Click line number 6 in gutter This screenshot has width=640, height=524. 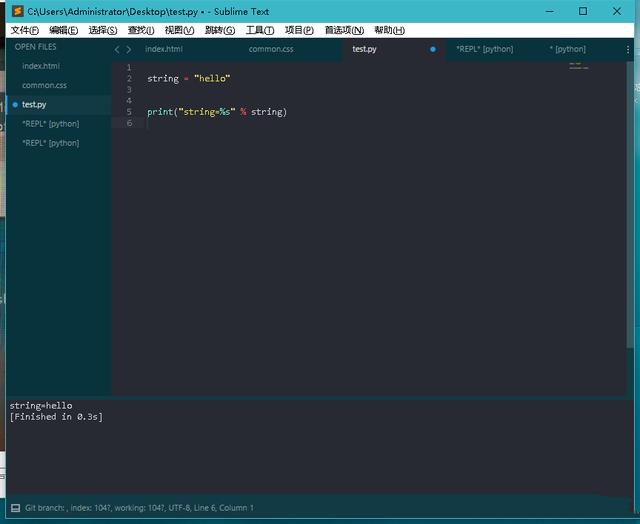pos(129,123)
